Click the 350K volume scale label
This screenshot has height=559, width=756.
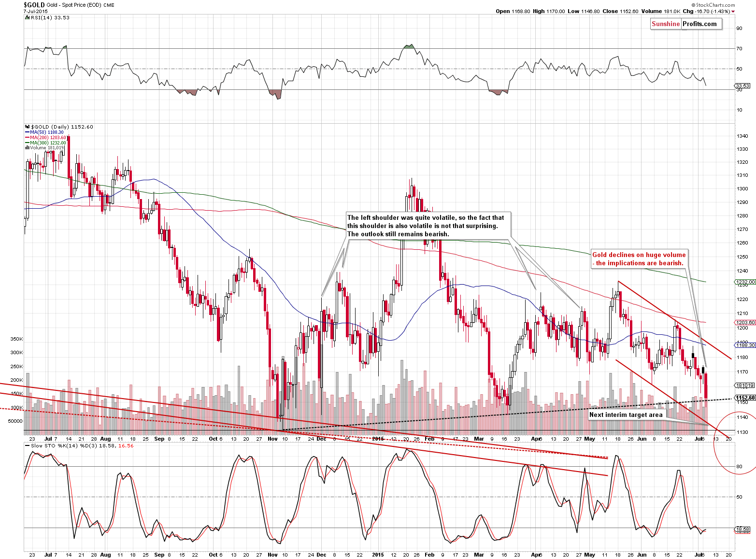[16, 339]
